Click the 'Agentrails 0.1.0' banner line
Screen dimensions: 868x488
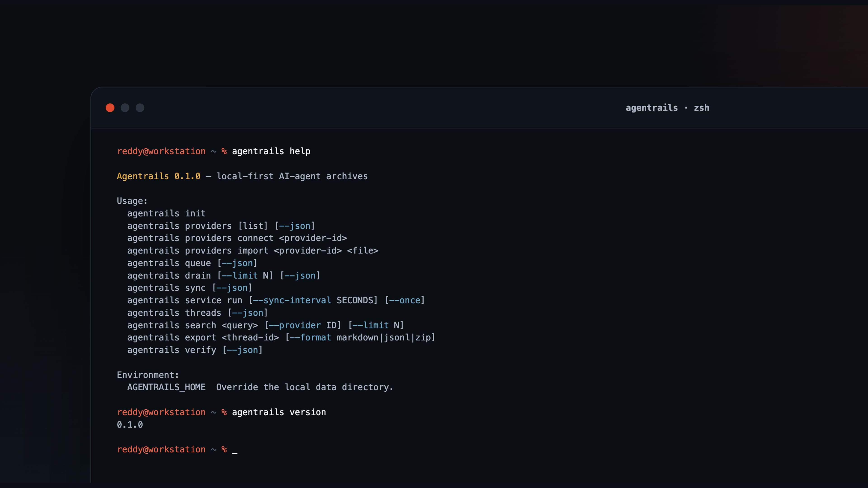(242, 176)
